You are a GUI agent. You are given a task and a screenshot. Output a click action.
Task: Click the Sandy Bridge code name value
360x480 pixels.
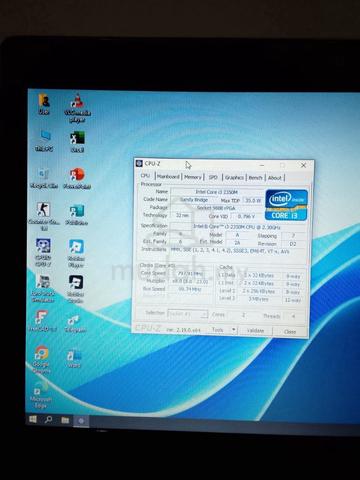pyautogui.click(x=194, y=200)
